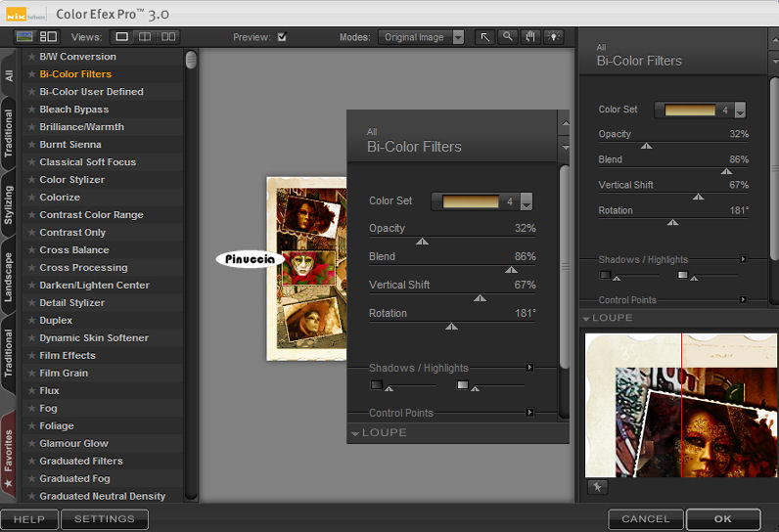Click the filter list scrollbar thumb
The height and width of the screenshot is (532, 779).
(191, 60)
